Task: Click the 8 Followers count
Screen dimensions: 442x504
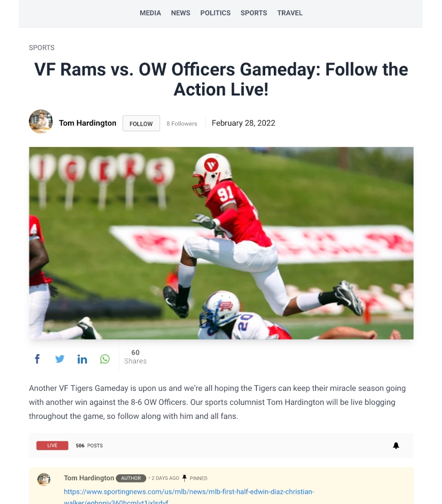Action: tap(182, 123)
